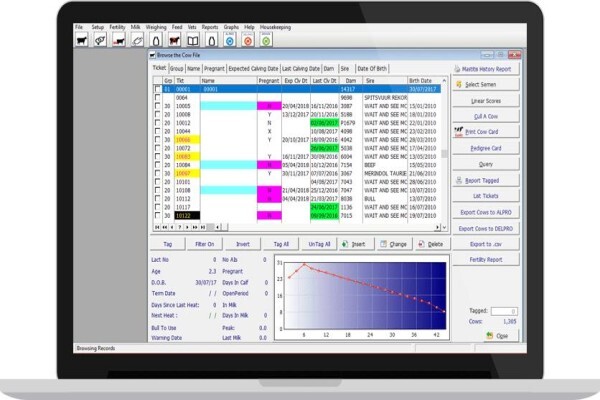Click the cow with red line toolbar icon

click(x=119, y=40)
